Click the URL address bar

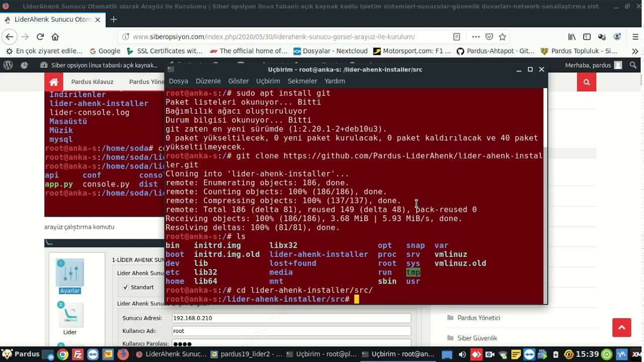tap(274, 37)
